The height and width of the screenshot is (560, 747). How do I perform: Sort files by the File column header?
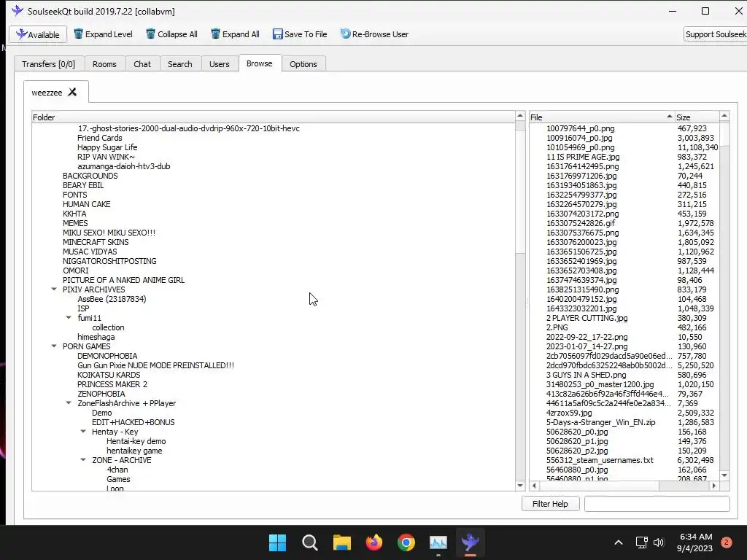[601, 117]
